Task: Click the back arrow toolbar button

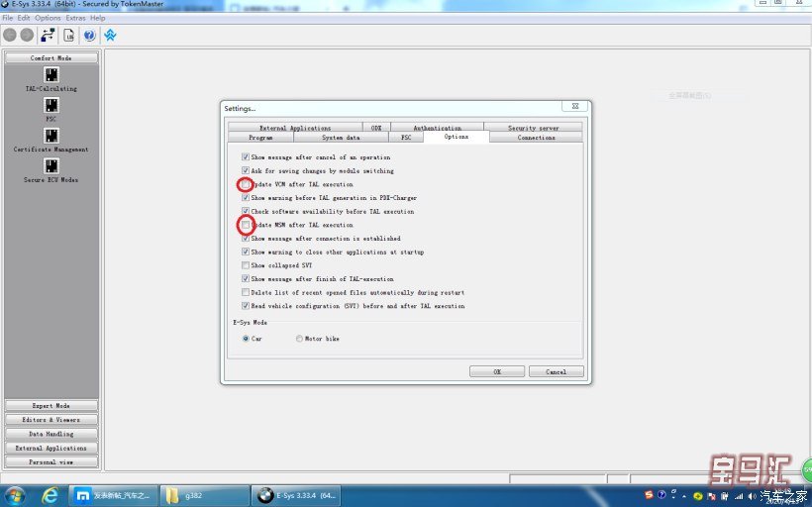Action: click(10, 35)
